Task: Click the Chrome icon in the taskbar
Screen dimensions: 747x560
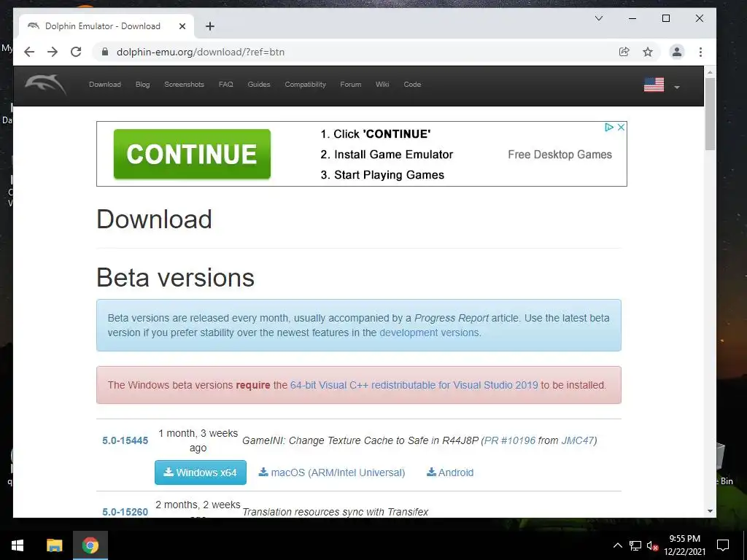Action: coord(90,545)
